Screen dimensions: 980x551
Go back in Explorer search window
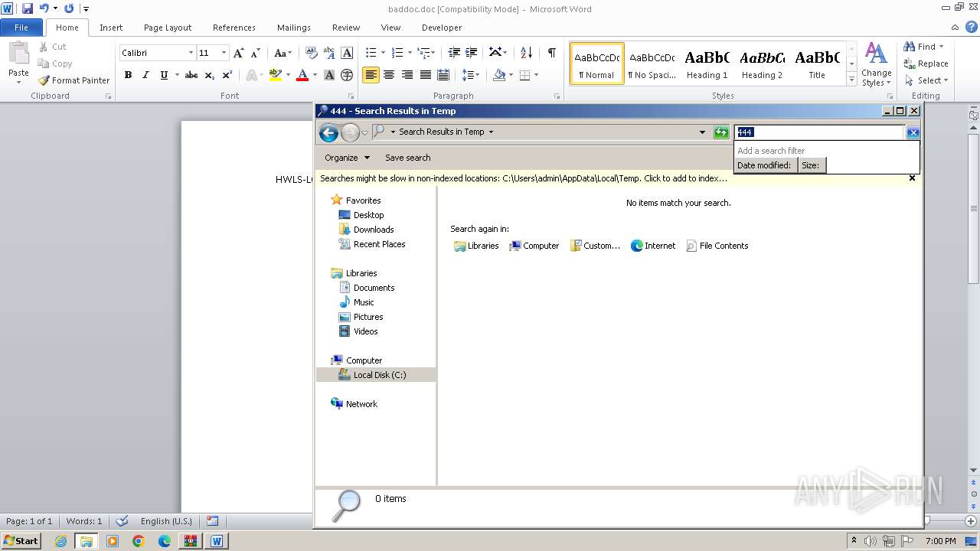(328, 132)
